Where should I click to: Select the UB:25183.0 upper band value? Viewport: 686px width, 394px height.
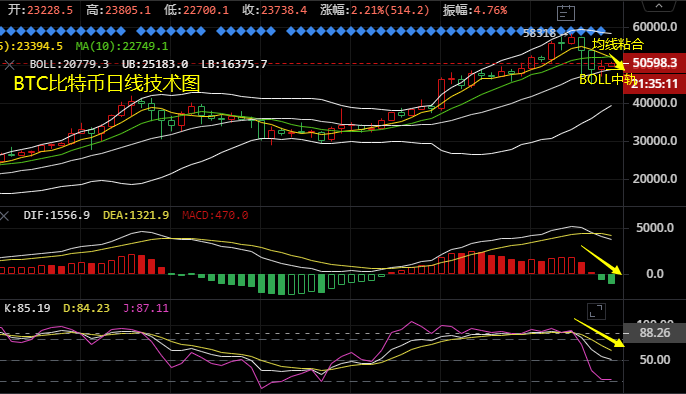[155, 64]
